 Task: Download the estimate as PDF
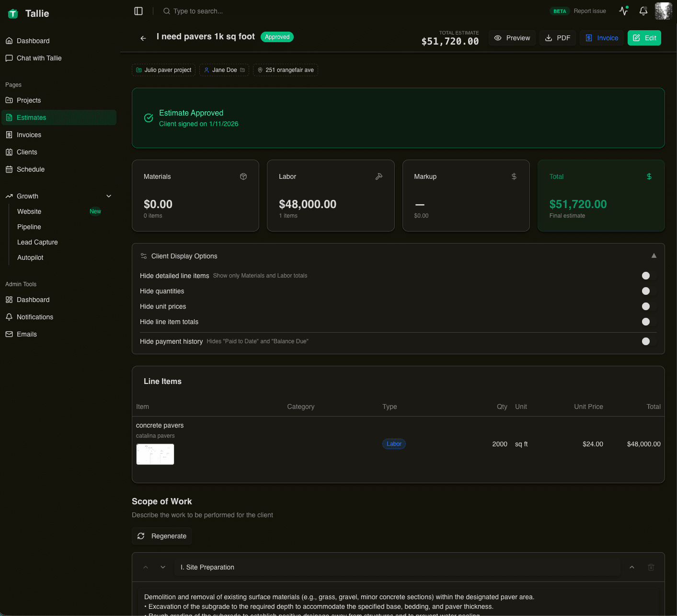coord(558,38)
